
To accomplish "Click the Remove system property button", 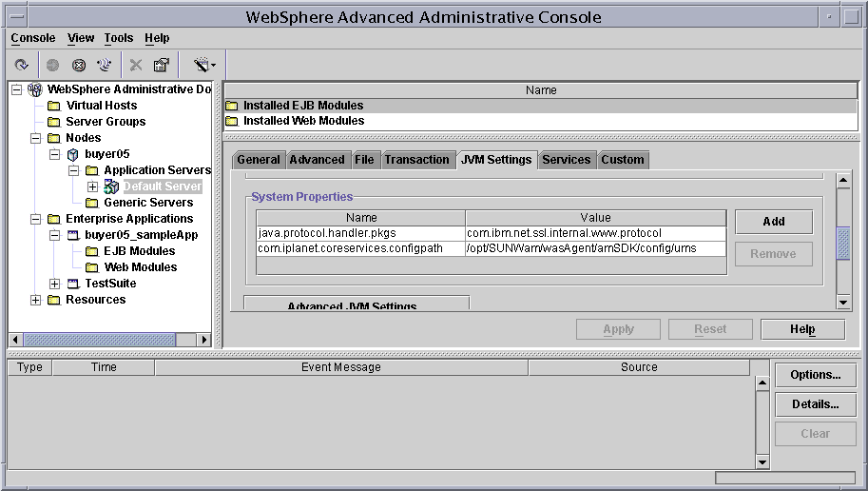I will pyautogui.click(x=774, y=254).
